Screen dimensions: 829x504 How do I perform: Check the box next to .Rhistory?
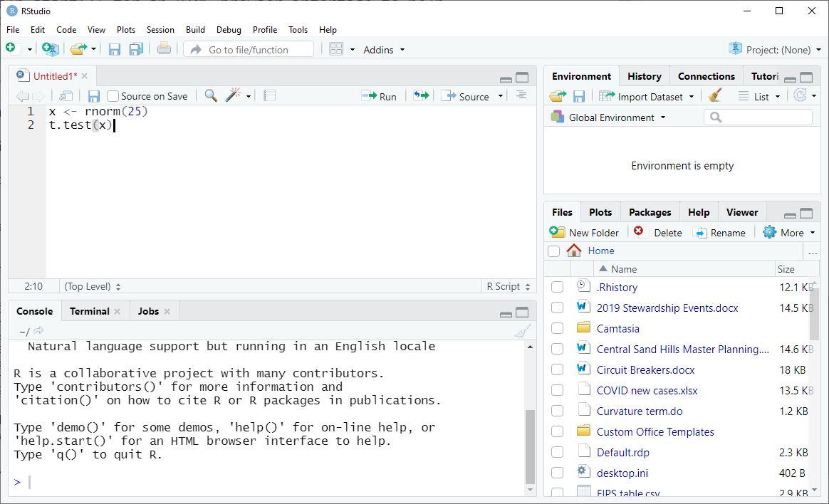[x=558, y=287]
